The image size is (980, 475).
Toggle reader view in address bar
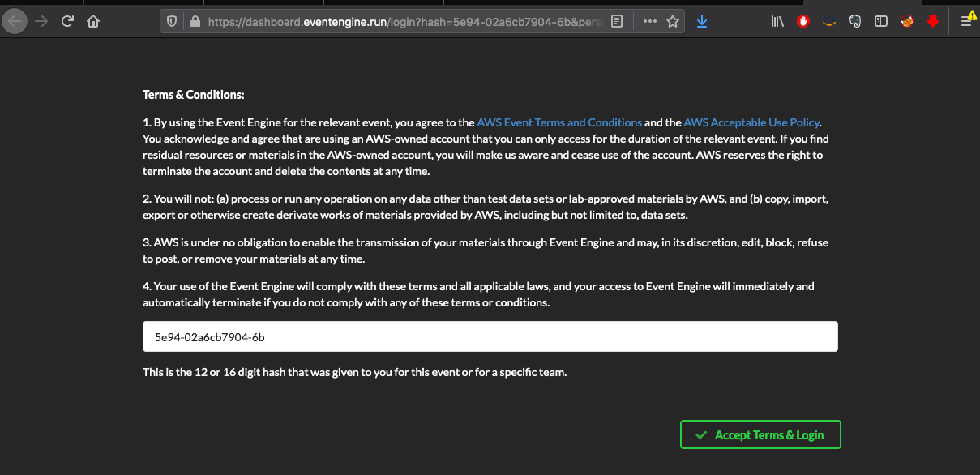[x=618, y=22]
